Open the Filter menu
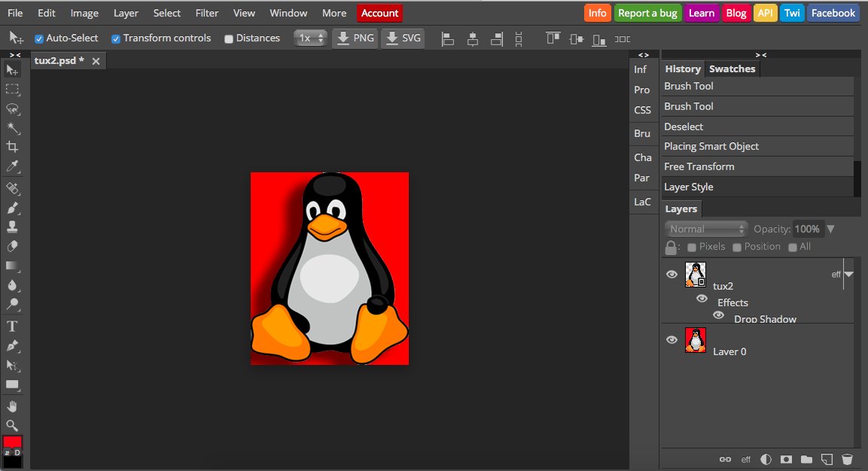The height and width of the screenshot is (471, 868). 207,13
